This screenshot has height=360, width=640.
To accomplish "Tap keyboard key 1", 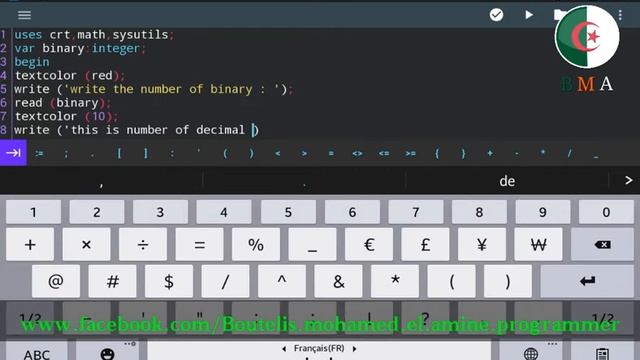I will [33, 212].
